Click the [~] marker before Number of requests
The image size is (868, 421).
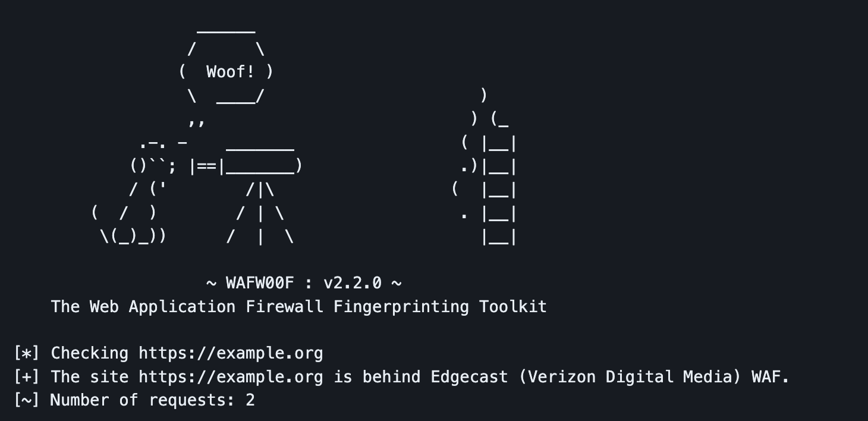point(26,400)
